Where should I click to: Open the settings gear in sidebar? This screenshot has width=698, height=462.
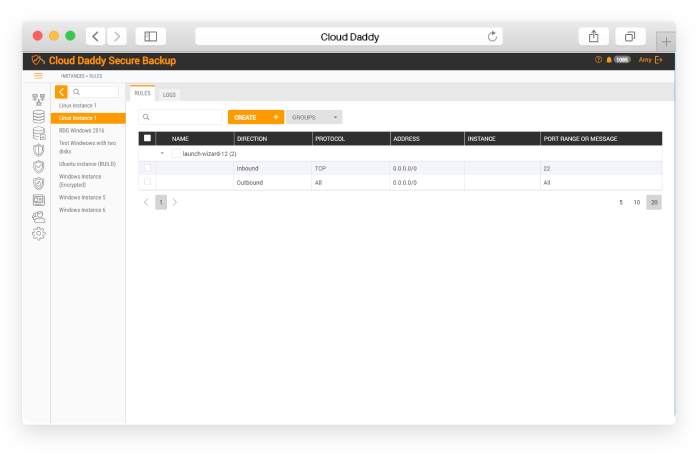click(x=39, y=234)
